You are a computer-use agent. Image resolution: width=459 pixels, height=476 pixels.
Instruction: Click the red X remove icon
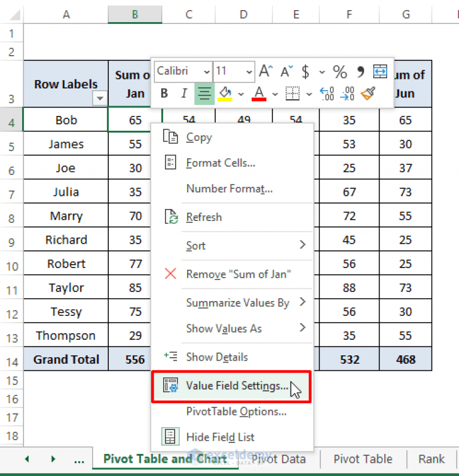(x=170, y=274)
